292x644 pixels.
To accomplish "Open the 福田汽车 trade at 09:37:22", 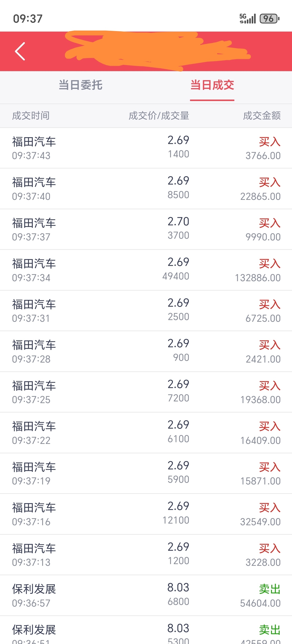I will [x=146, y=433].
